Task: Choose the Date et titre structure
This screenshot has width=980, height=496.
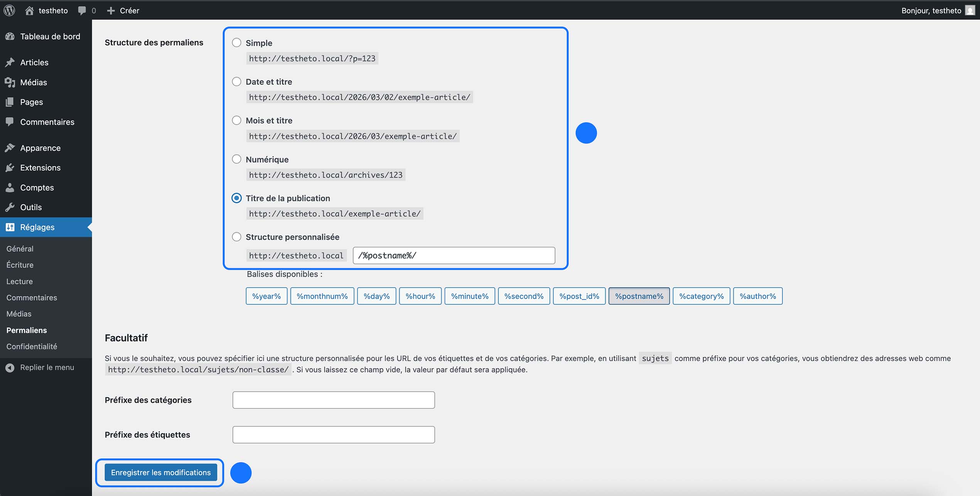Action: 236,81
